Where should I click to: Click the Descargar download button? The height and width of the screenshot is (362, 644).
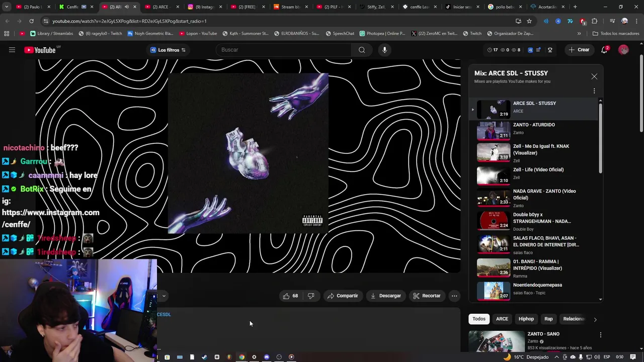[385, 296]
